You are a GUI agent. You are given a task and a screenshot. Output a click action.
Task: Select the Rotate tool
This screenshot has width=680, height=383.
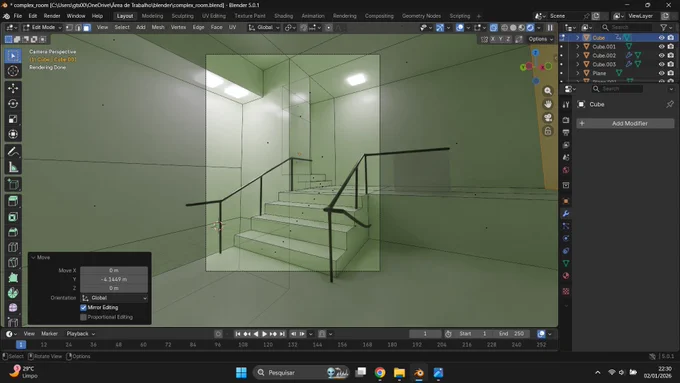pos(13,104)
